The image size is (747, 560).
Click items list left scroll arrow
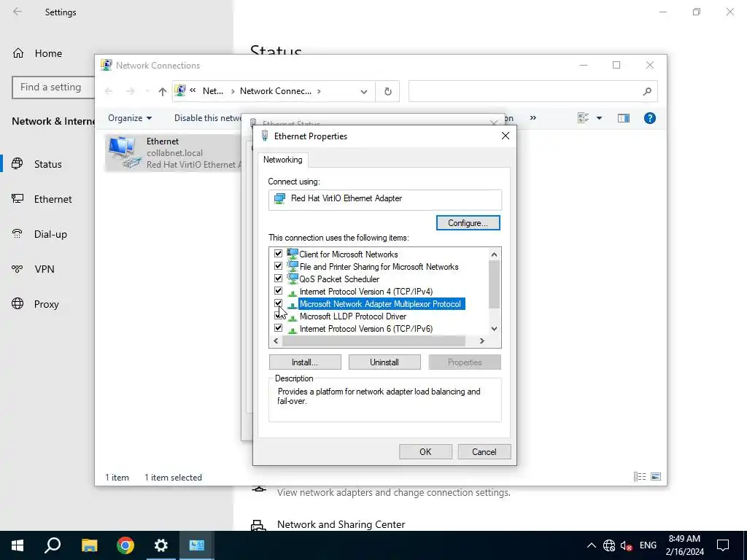pyautogui.click(x=276, y=341)
